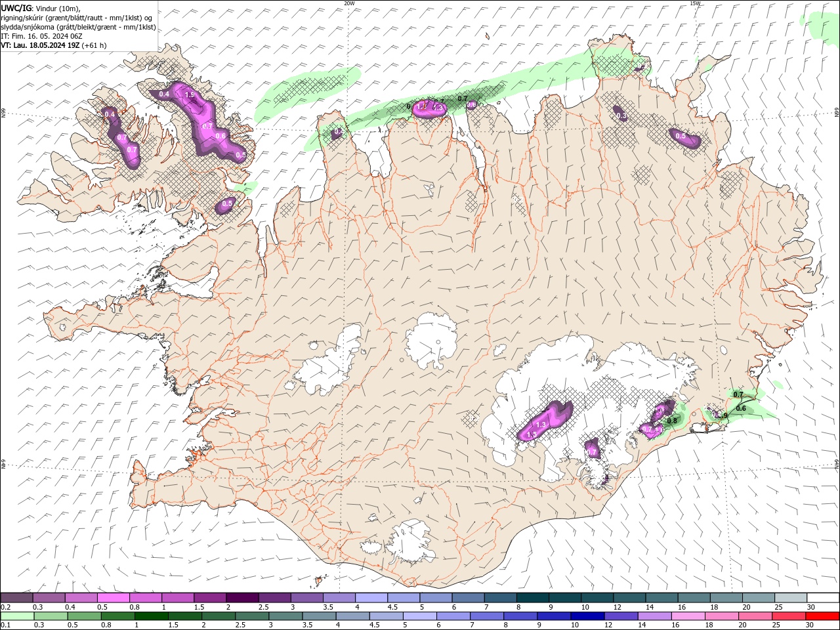
Task: Select the lower-row swatch between 4 and 4.5
Action: click(x=352, y=616)
